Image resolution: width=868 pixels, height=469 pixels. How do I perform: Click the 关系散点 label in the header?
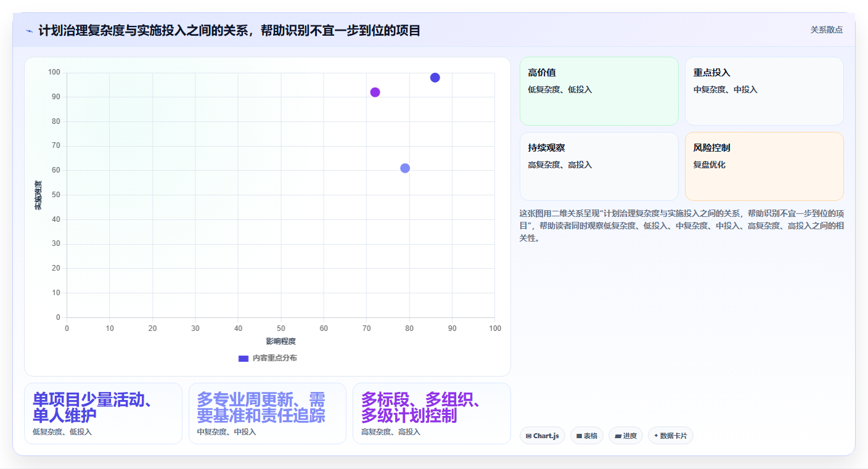pos(826,30)
